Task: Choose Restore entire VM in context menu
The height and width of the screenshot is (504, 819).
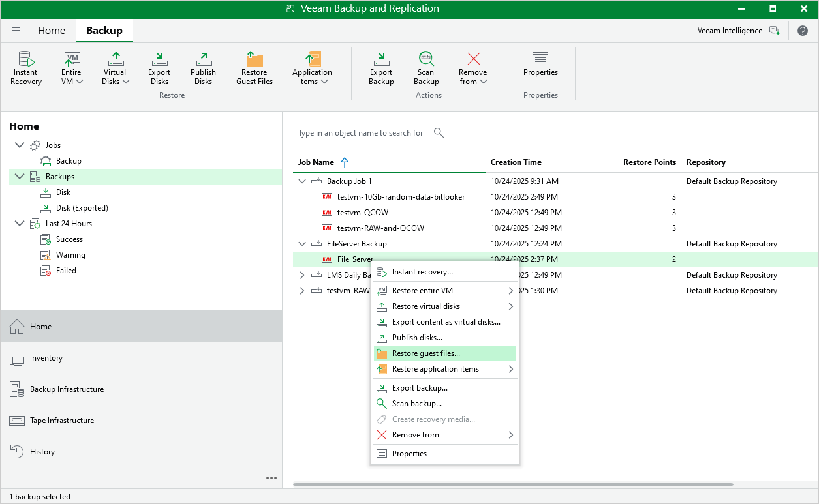Action: (x=445, y=291)
